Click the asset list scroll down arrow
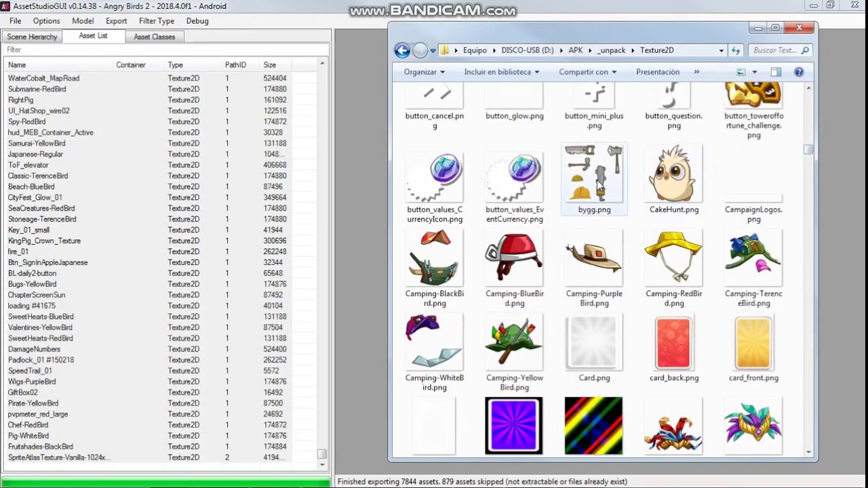Viewport: 868px width, 488px height. 322,465
